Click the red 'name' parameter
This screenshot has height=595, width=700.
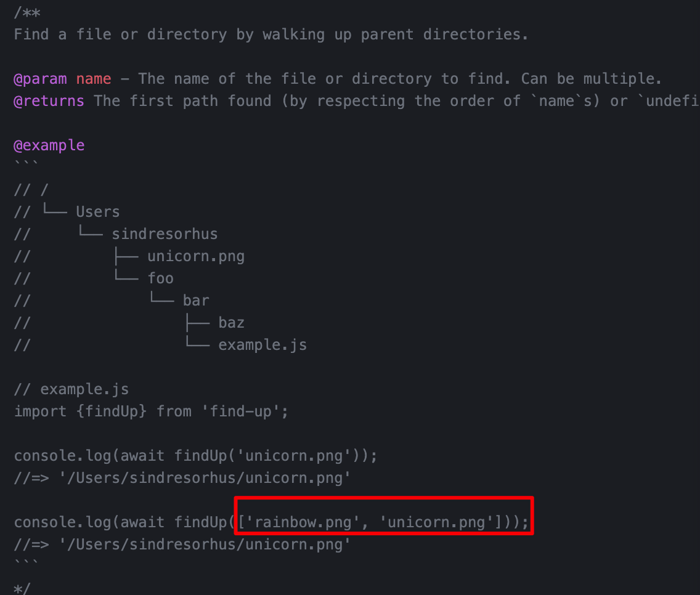pyautogui.click(x=93, y=79)
